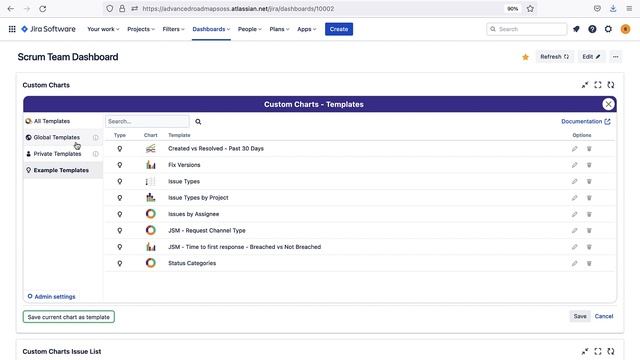Open the dashboard more actions ellipsis
The width and height of the screenshot is (640, 360).
coord(616,57)
